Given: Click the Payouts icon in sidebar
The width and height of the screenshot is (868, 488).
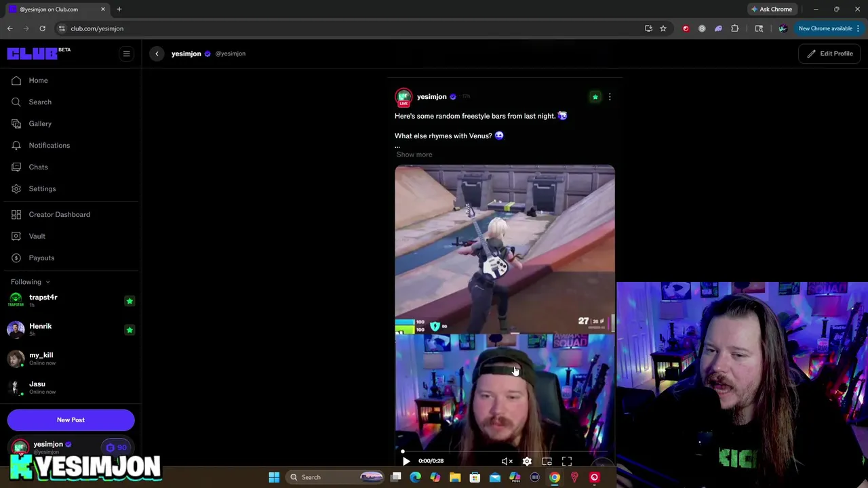Looking at the screenshot, I should (16, 258).
